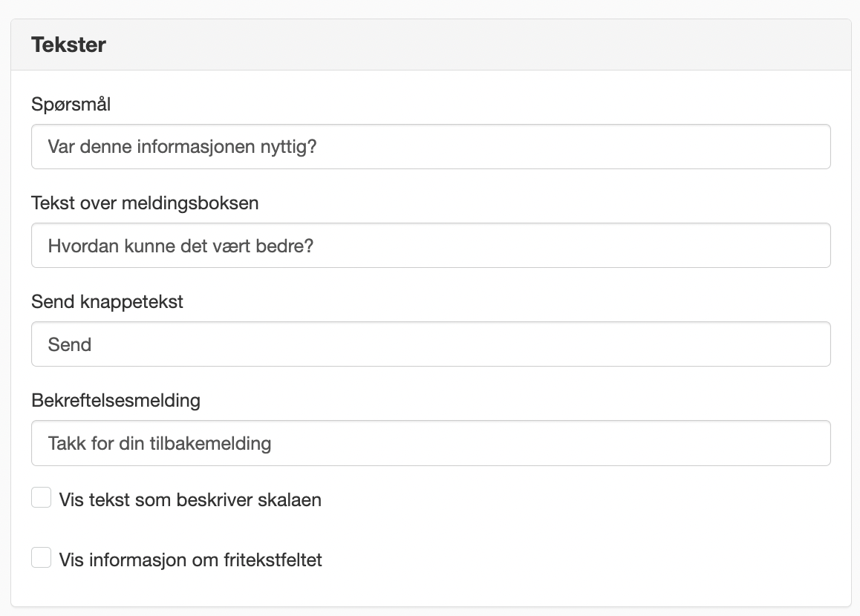Click the 'Bekreftelsesmelding' label
Screen dimensions: 860x616
(116, 401)
